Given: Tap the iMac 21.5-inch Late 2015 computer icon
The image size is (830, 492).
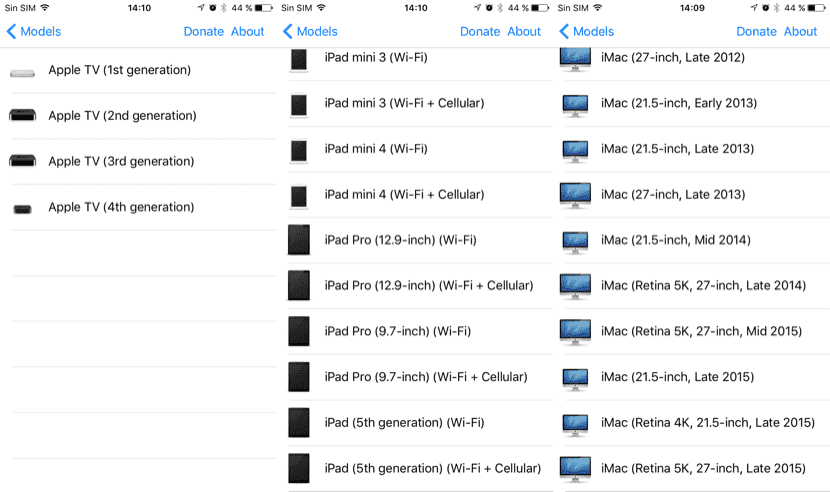Looking at the screenshot, I should 575,379.
